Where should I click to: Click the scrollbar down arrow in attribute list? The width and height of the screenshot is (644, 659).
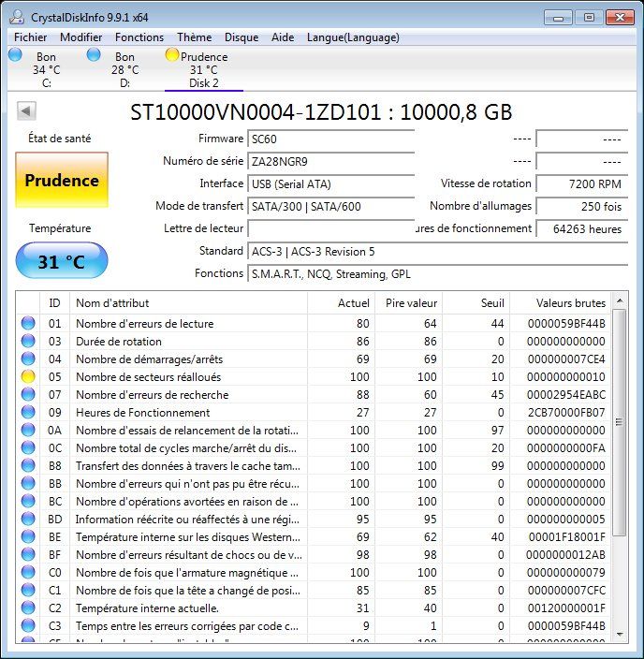click(620, 635)
